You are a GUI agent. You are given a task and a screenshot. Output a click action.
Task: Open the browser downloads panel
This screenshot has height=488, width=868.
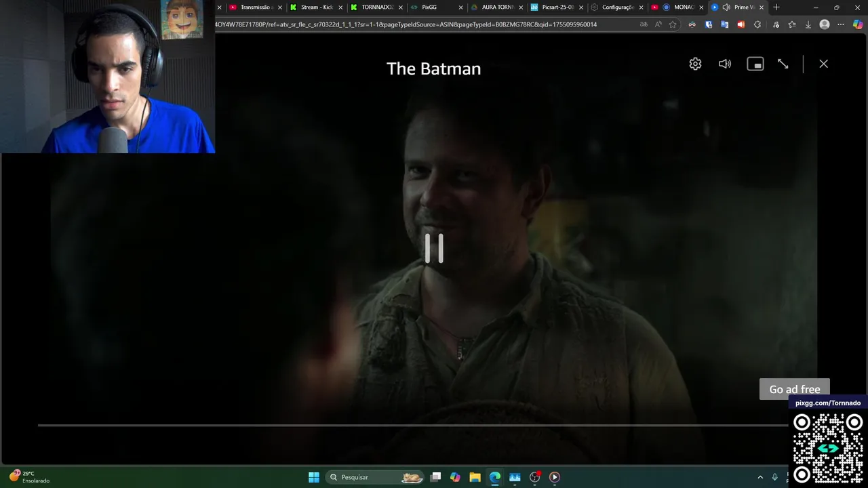point(808,24)
